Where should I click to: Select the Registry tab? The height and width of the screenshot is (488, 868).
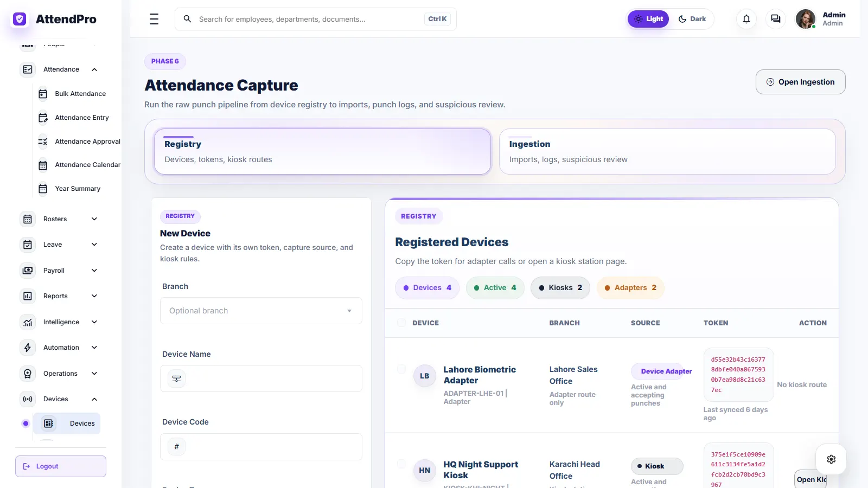tap(322, 151)
